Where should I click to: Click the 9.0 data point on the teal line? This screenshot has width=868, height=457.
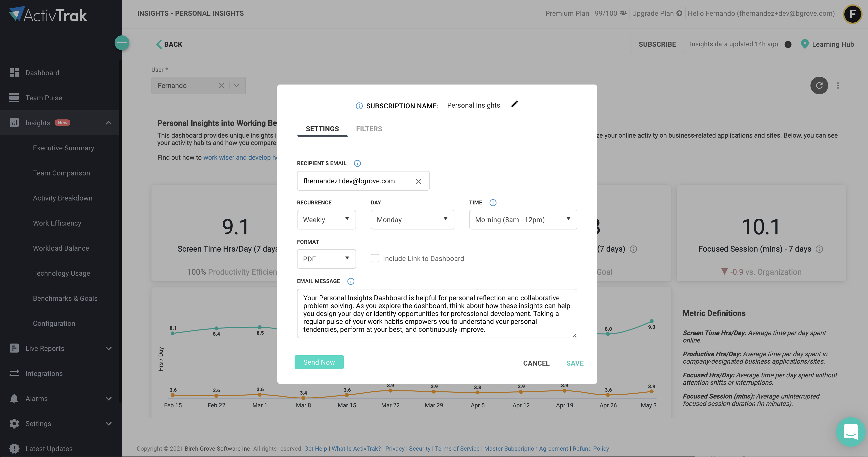click(651, 321)
